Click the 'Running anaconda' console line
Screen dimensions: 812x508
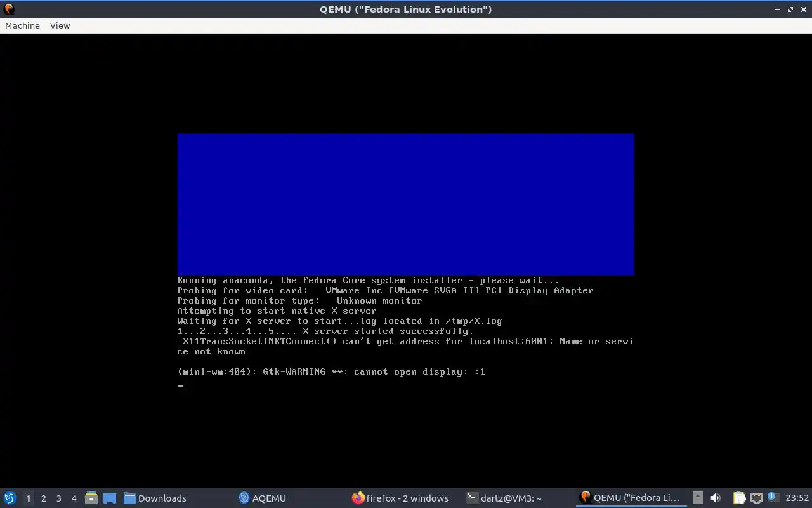[x=368, y=280]
